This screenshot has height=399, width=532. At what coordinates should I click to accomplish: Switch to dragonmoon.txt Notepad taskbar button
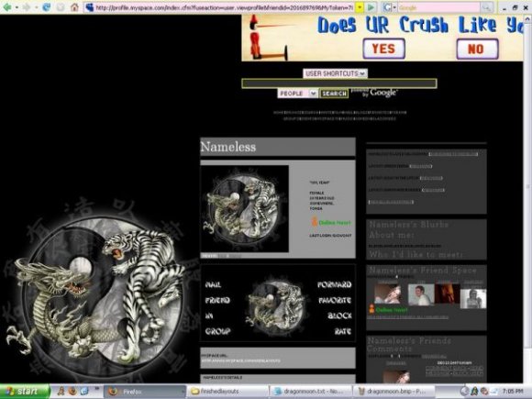311,392
